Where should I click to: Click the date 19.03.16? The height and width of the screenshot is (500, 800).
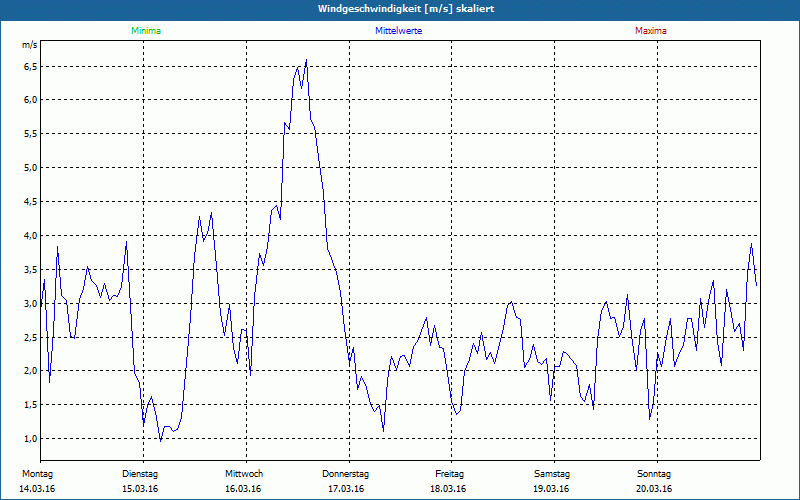551,489
